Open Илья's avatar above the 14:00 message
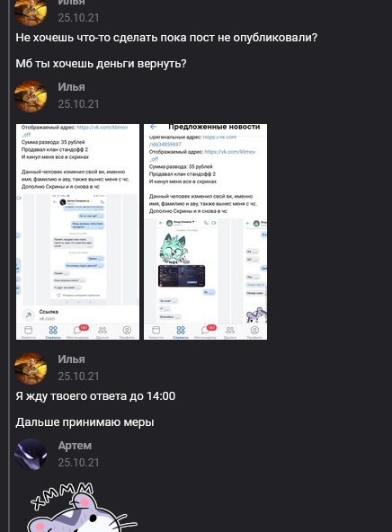This screenshot has height=532, width=392. (x=31, y=368)
